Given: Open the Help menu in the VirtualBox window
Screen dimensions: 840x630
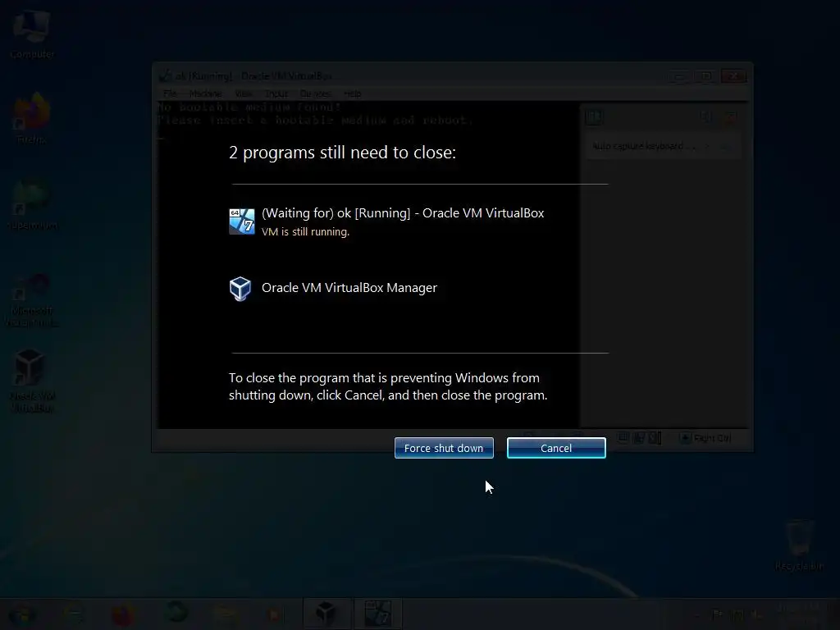Looking at the screenshot, I should click(x=352, y=94).
